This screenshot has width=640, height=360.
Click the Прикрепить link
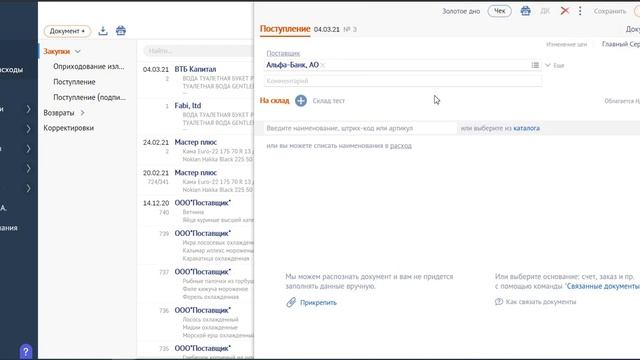[x=318, y=302]
